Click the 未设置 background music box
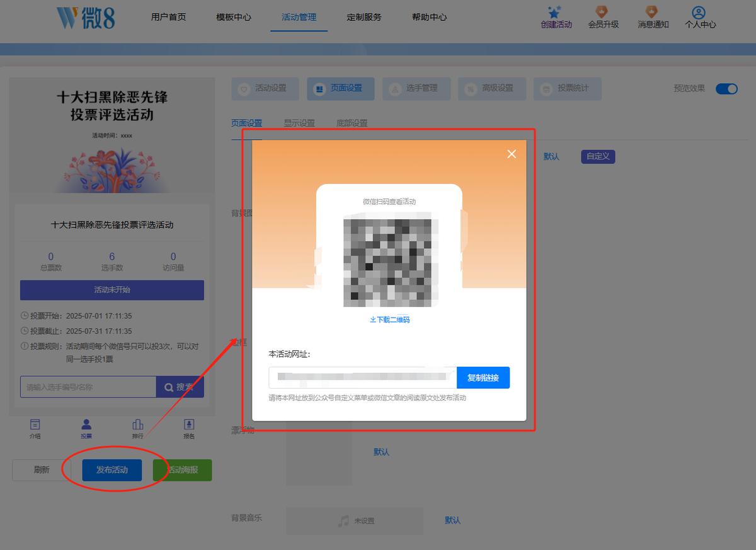Image resolution: width=756 pixels, height=550 pixels. point(355,521)
